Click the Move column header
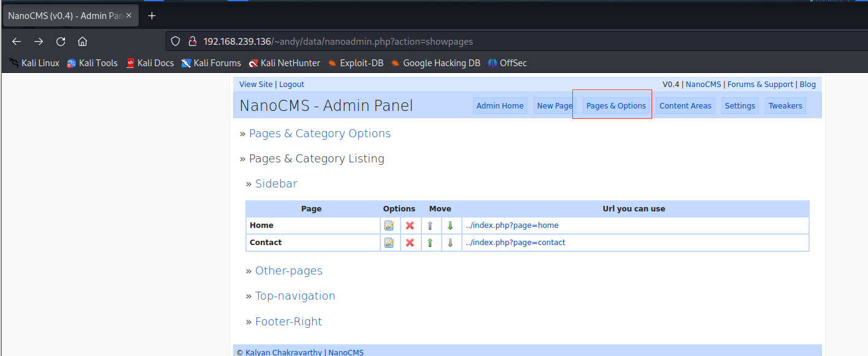Image resolution: width=868 pixels, height=356 pixels. [x=440, y=209]
